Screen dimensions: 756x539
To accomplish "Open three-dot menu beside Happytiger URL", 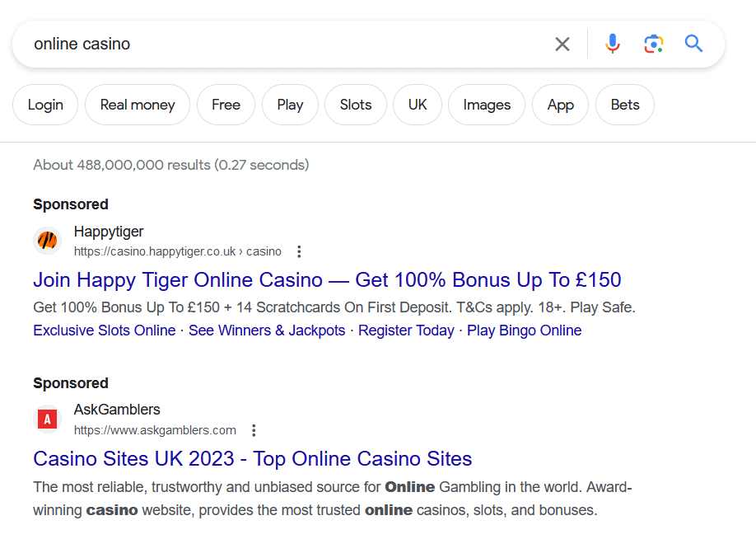I will coord(299,251).
